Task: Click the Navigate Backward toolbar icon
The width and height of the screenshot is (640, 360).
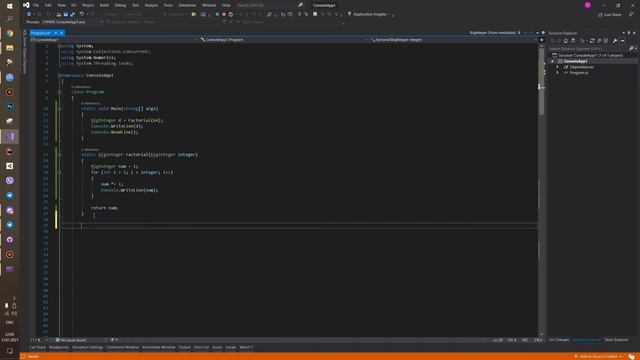Action: tap(29, 14)
